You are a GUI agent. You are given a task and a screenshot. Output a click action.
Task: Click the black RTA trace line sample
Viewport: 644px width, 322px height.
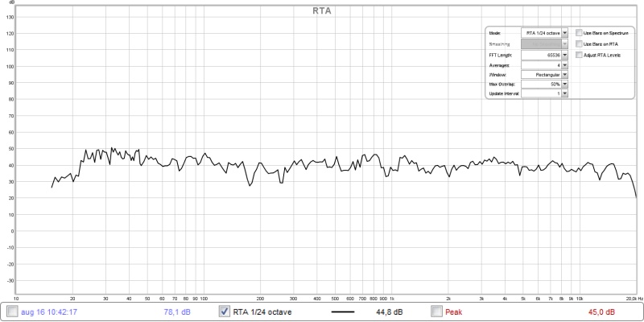[343, 312]
